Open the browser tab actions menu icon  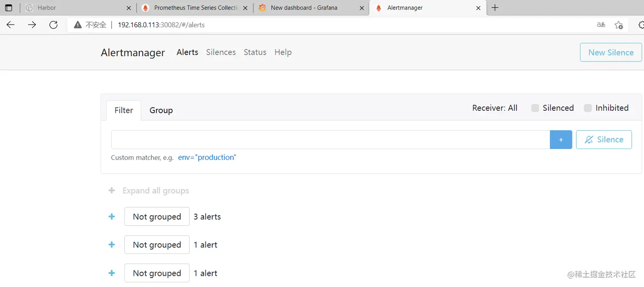pos(9,8)
